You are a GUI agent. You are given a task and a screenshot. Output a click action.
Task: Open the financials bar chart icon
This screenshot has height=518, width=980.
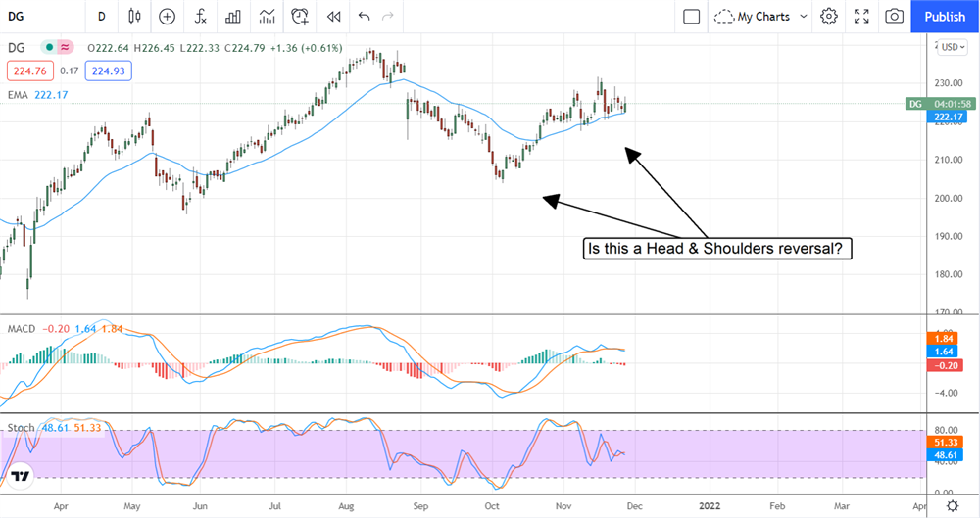tap(233, 16)
